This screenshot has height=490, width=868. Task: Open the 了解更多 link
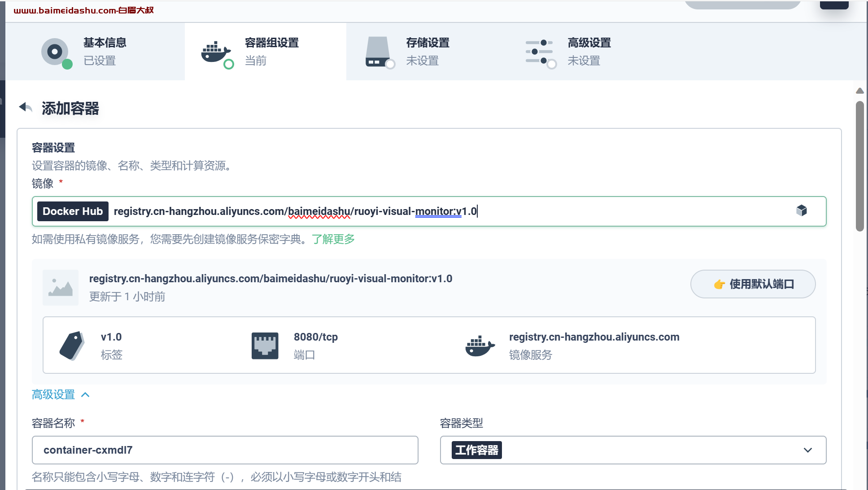333,239
